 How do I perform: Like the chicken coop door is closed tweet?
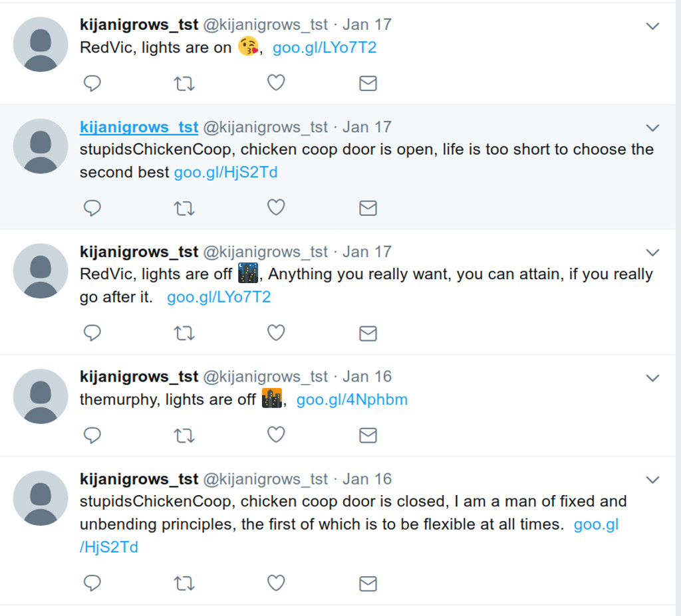[276, 583]
